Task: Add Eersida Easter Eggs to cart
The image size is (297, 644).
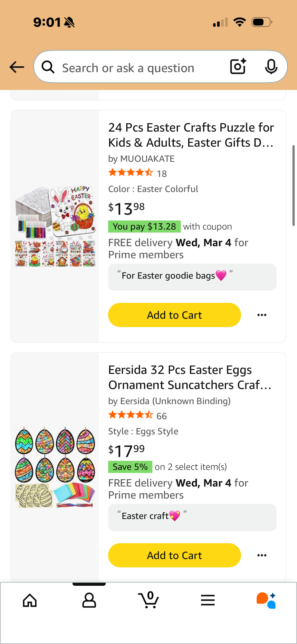Action: 174,555
